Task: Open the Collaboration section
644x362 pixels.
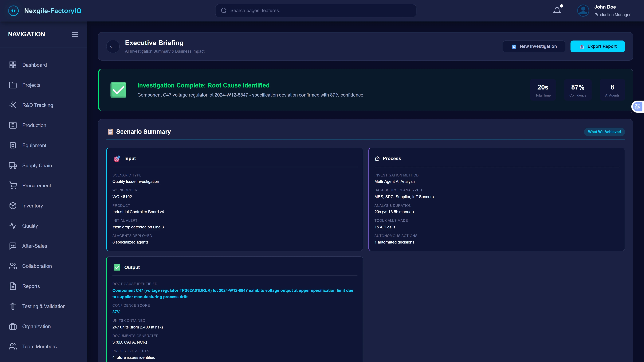Action: tap(37, 266)
